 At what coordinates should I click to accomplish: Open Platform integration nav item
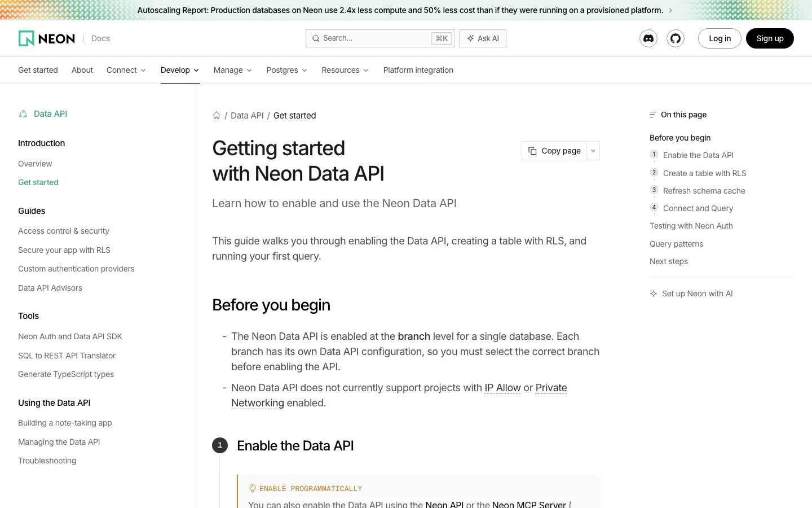[418, 70]
